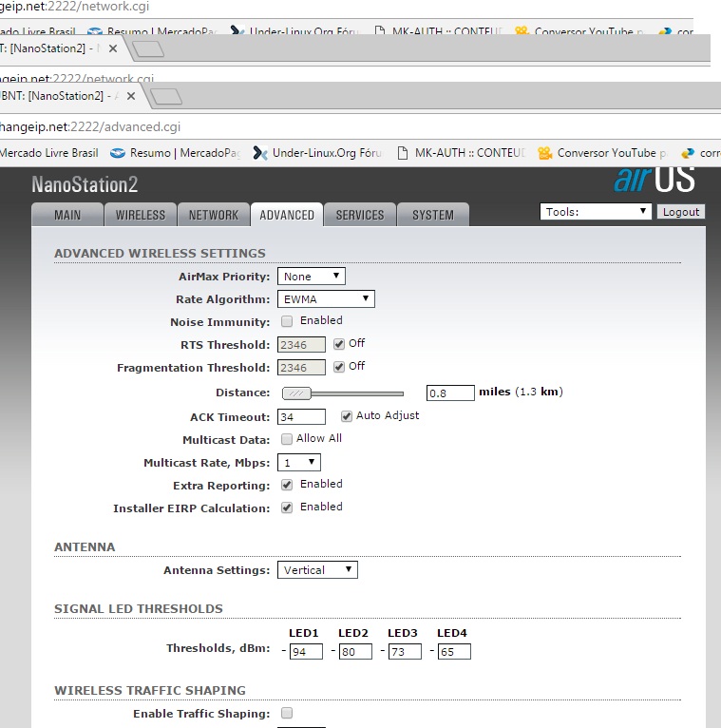The width and height of the screenshot is (721, 728).
Task: Open the Multicast Rate Mbps dropdown
Action: pyautogui.click(x=299, y=463)
